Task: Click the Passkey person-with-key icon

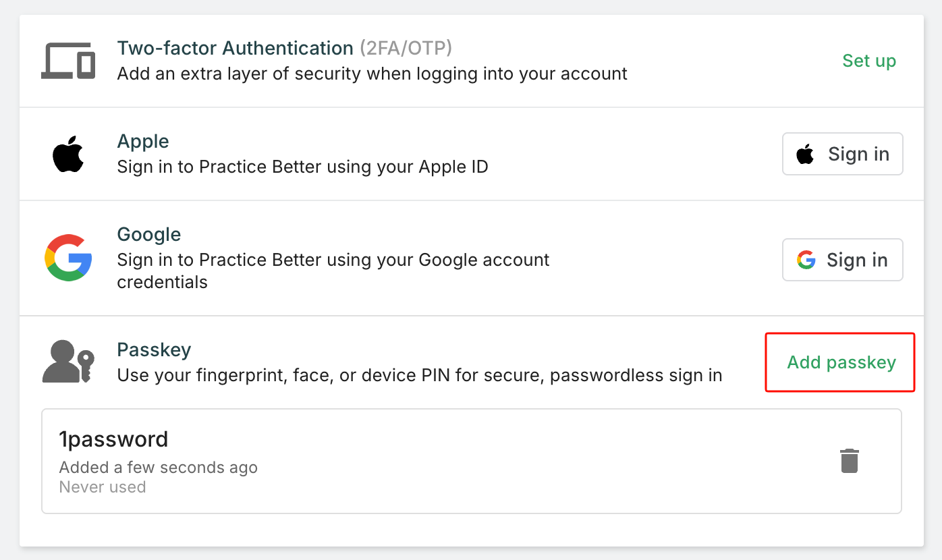Action: tap(67, 362)
